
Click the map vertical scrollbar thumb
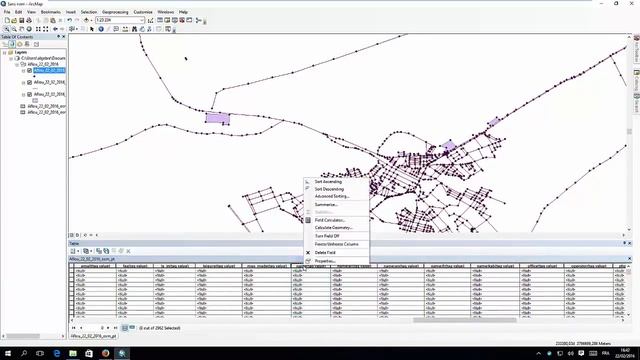[629, 131]
